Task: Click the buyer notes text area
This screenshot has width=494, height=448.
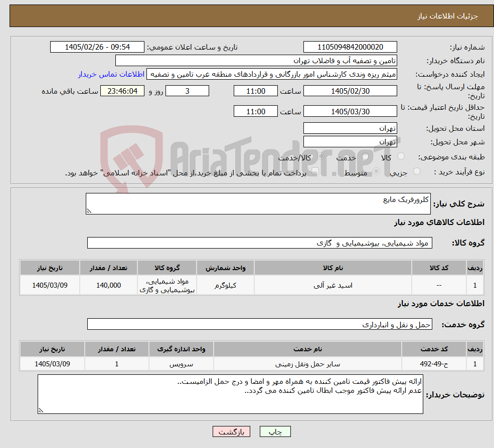Action: [x=230, y=394]
